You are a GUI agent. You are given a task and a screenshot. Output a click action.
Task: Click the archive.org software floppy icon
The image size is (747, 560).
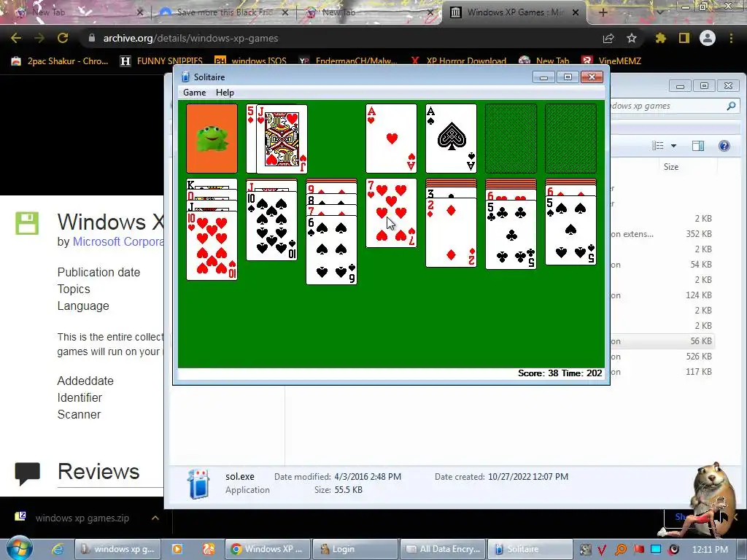[27, 223]
